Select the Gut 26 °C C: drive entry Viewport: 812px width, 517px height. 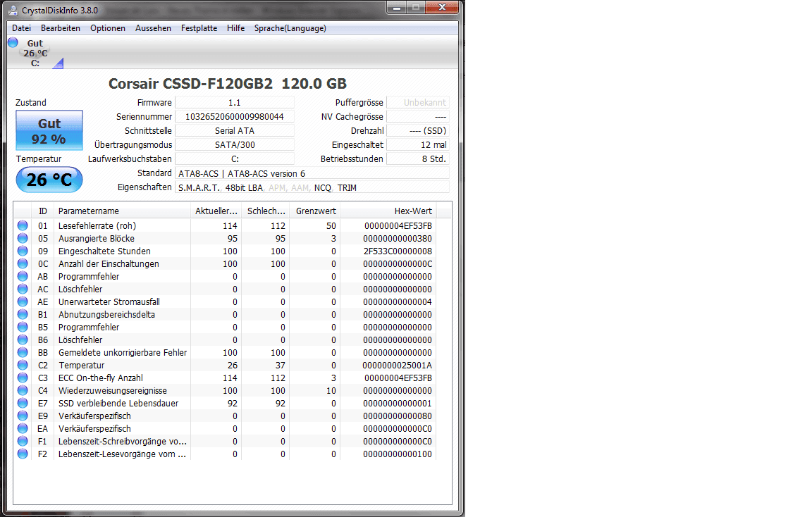(35, 53)
